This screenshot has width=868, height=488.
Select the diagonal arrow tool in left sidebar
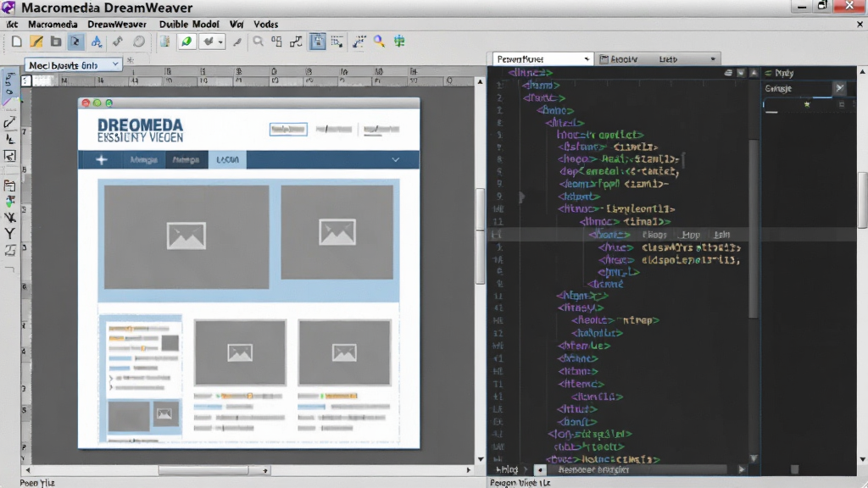click(x=9, y=122)
